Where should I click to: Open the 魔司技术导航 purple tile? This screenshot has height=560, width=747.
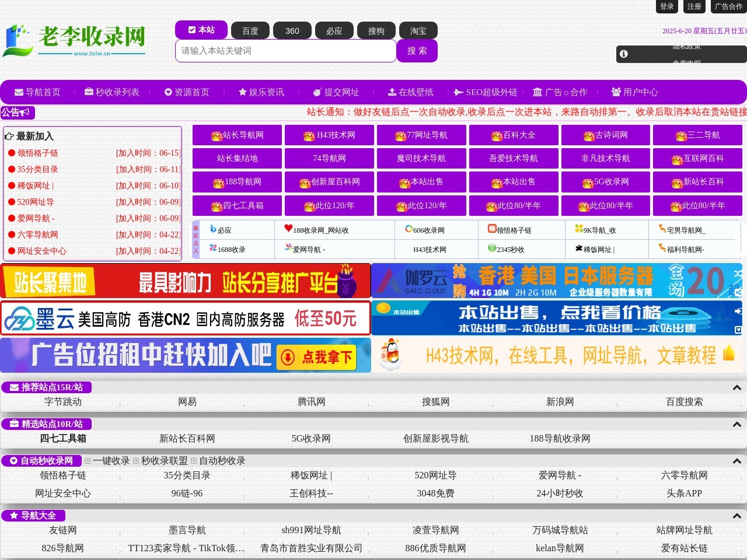click(421, 158)
